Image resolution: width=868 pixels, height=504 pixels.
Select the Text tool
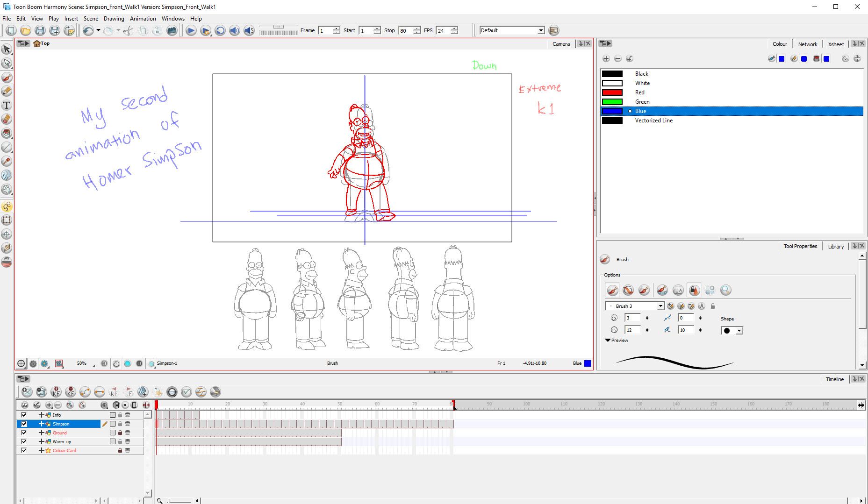tap(7, 105)
